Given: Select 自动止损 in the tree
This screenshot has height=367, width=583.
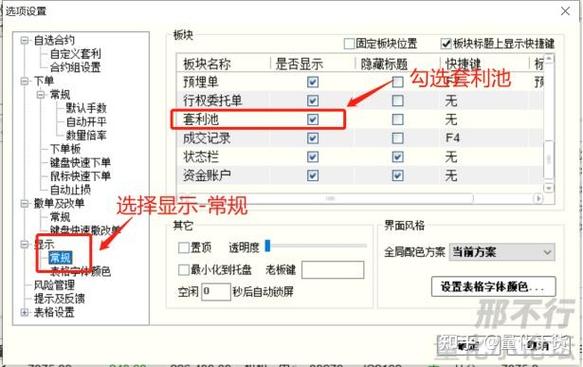Looking at the screenshot, I should [x=70, y=190].
